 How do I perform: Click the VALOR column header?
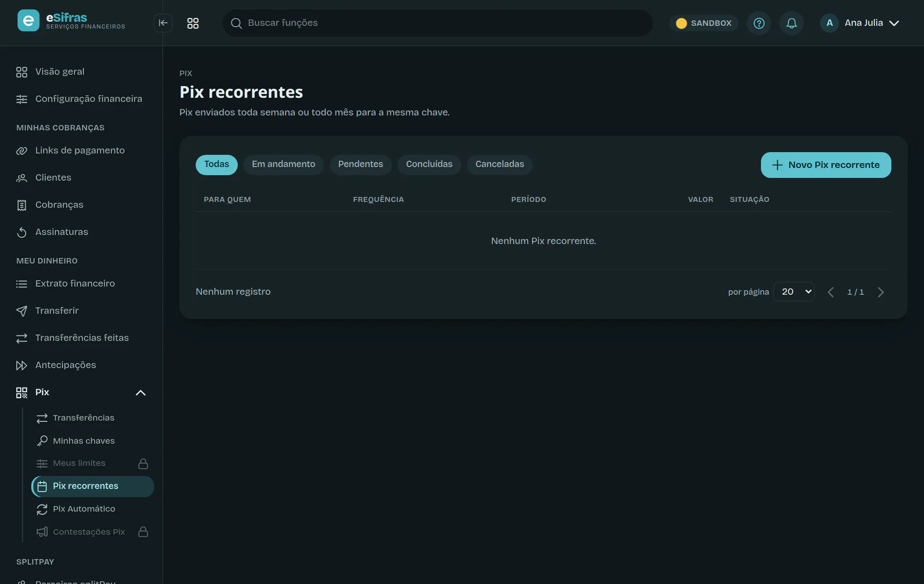point(700,200)
